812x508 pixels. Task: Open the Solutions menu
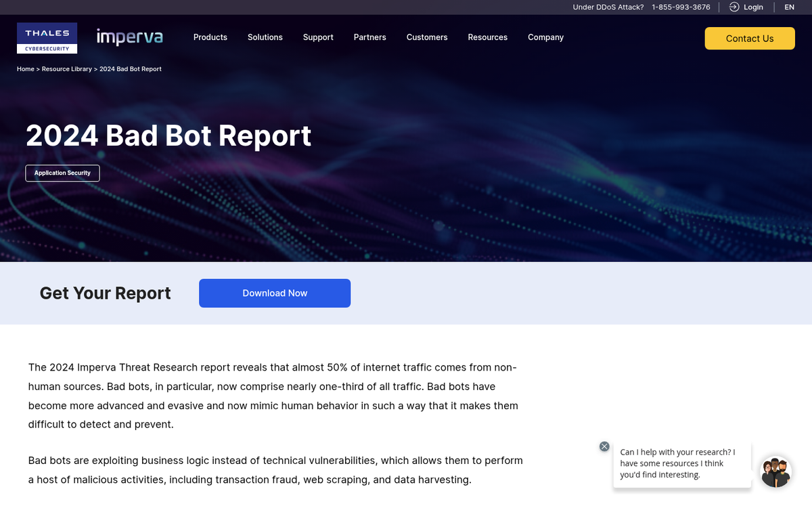265,37
